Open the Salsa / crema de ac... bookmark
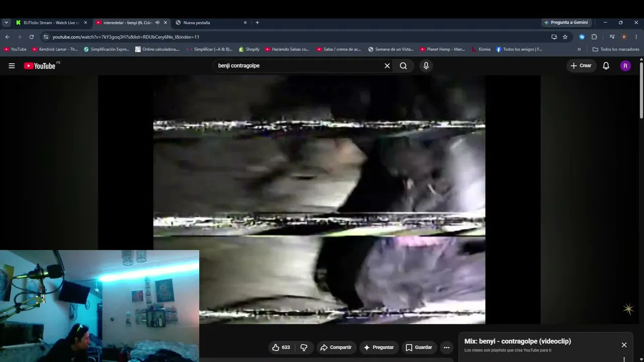The image size is (644, 362). (339, 49)
